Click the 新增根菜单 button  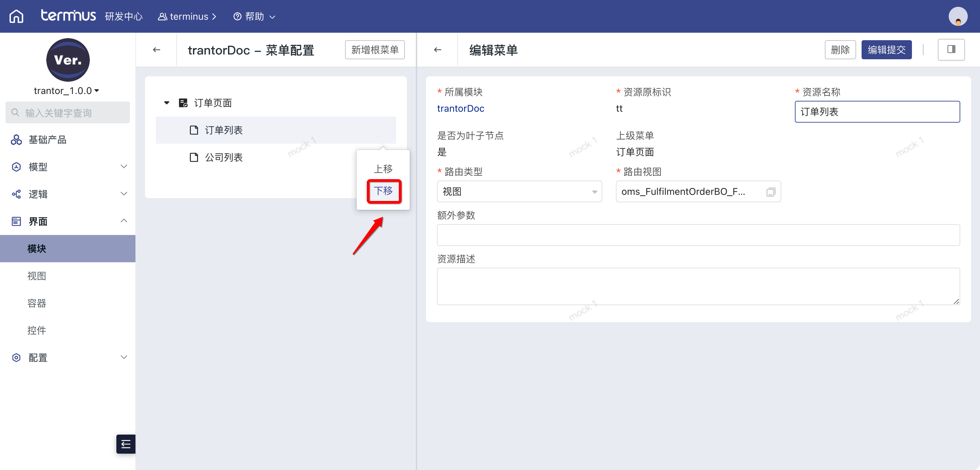(x=375, y=50)
